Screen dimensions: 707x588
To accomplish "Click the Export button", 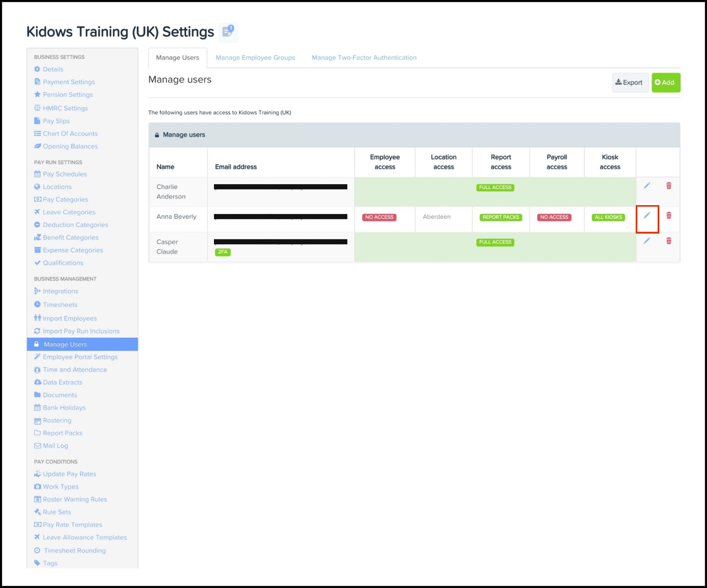I will [630, 83].
